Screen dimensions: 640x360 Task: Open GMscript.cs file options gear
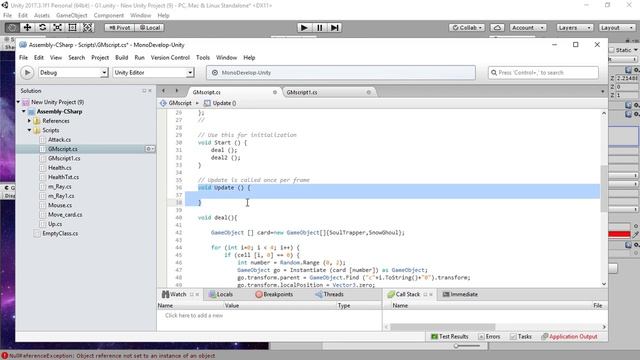(150, 149)
